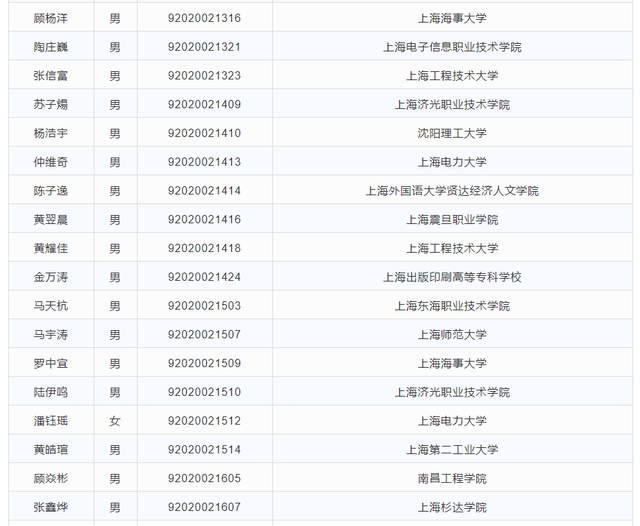The height and width of the screenshot is (526, 640).
Task: Select the name cell 金万涛
Action: click(51, 277)
